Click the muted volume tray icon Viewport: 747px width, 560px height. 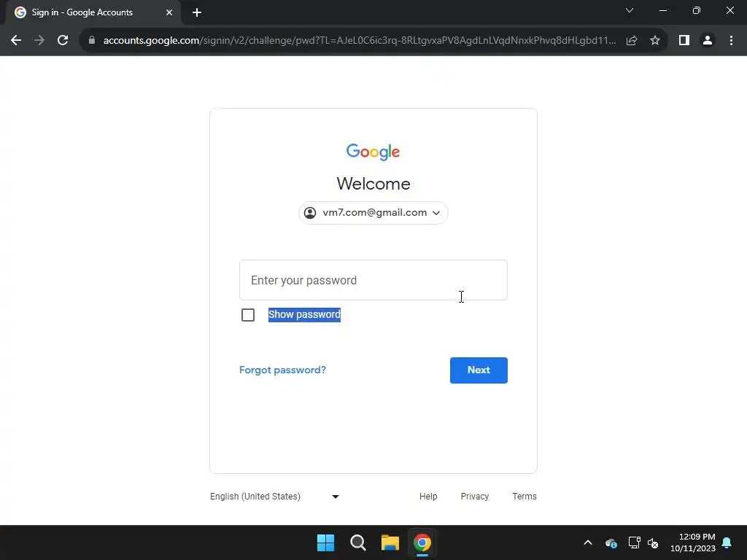coord(653,542)
